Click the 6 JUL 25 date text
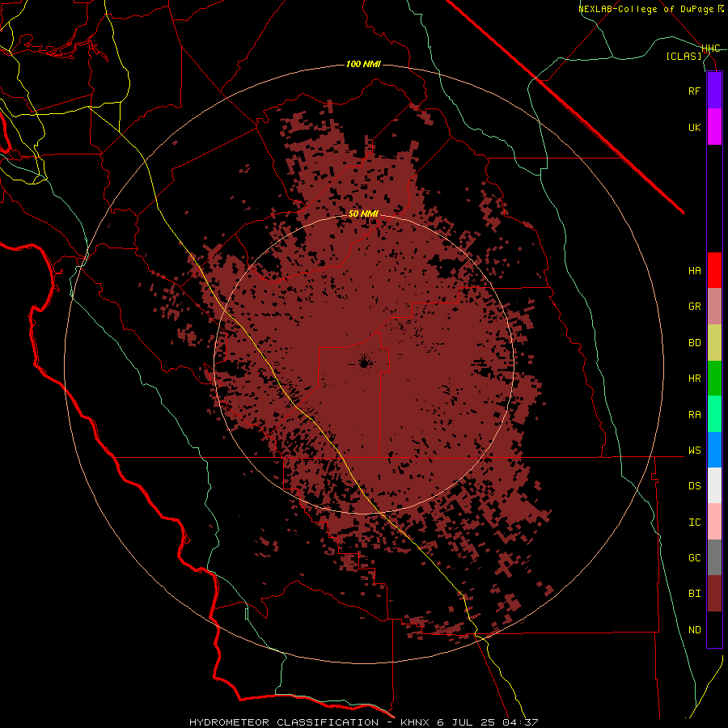This screenshot has height=728, width=728. pos(467,722)
